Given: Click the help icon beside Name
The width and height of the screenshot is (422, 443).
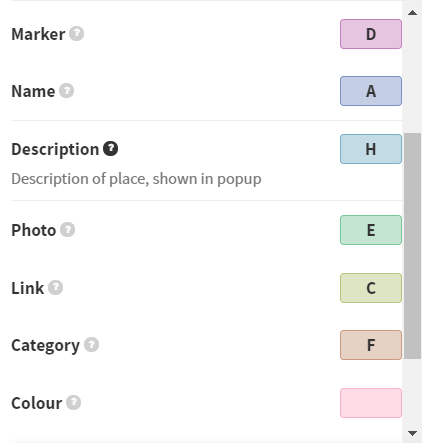Looking at the screenshot, I should [66, 91].
